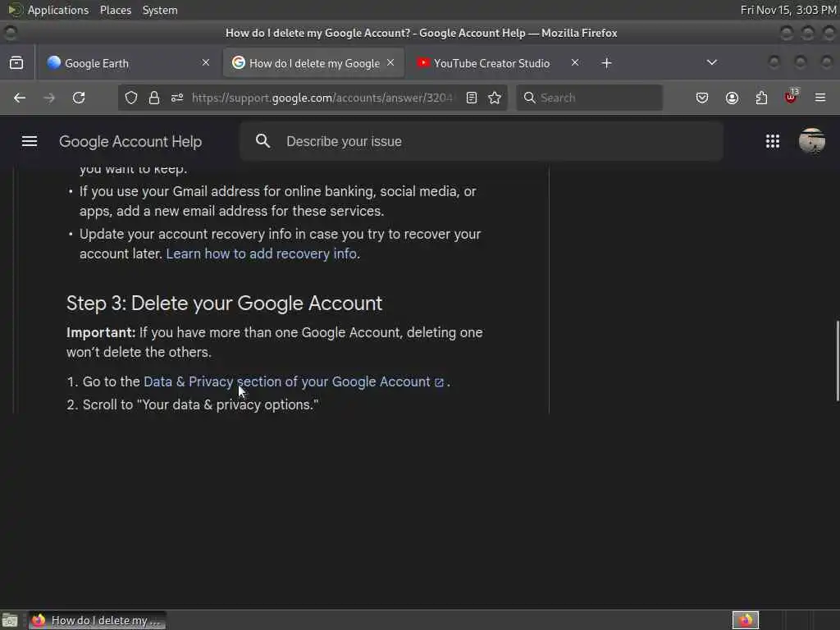Screen dimensions: 840x630
Task: Close the Google Earth tab
Action: click(x=206, y=62)
